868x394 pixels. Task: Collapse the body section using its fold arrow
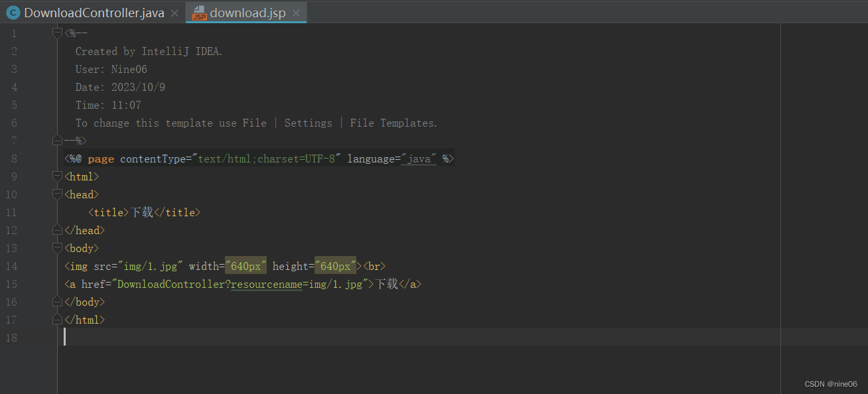[56, 247]
